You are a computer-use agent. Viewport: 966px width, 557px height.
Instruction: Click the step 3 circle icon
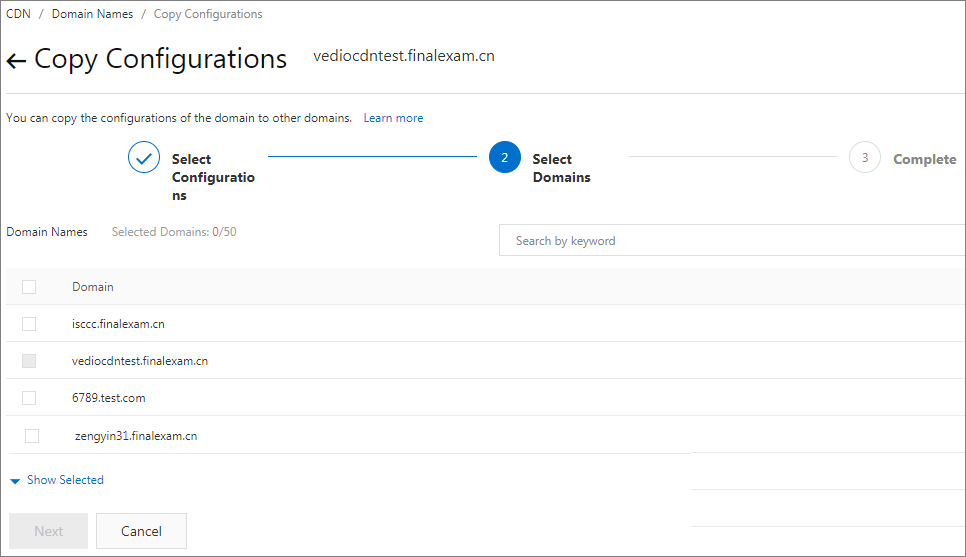(x=864, y=157)
